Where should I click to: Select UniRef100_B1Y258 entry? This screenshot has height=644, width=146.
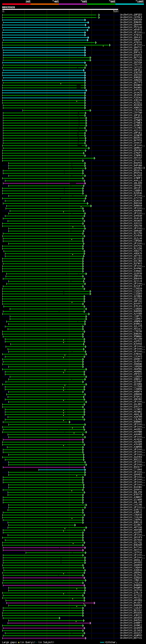131,233
